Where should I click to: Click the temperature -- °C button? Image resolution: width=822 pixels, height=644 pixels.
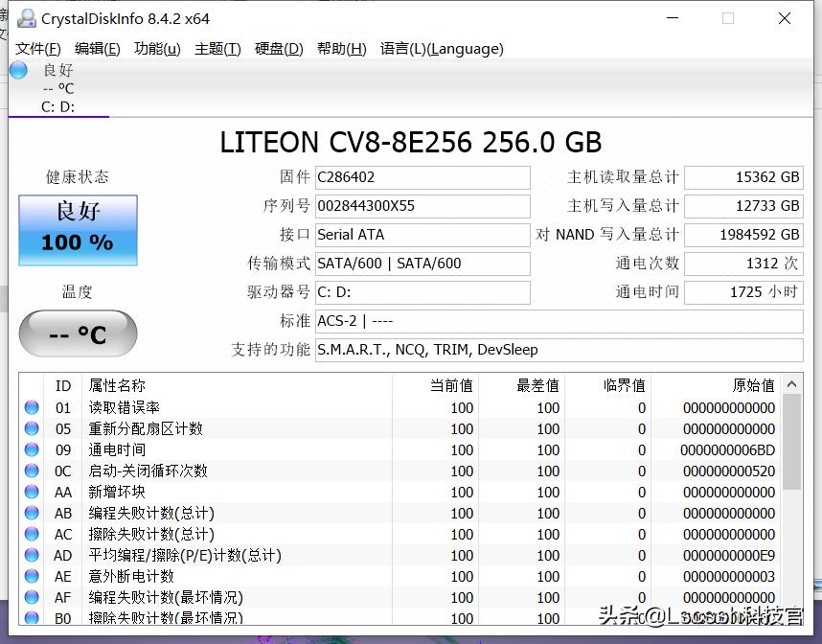pos(78,333)
